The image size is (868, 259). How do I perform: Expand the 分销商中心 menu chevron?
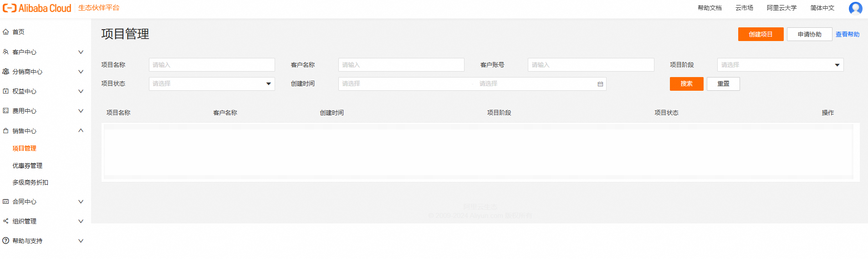click(x=81, y=72)
